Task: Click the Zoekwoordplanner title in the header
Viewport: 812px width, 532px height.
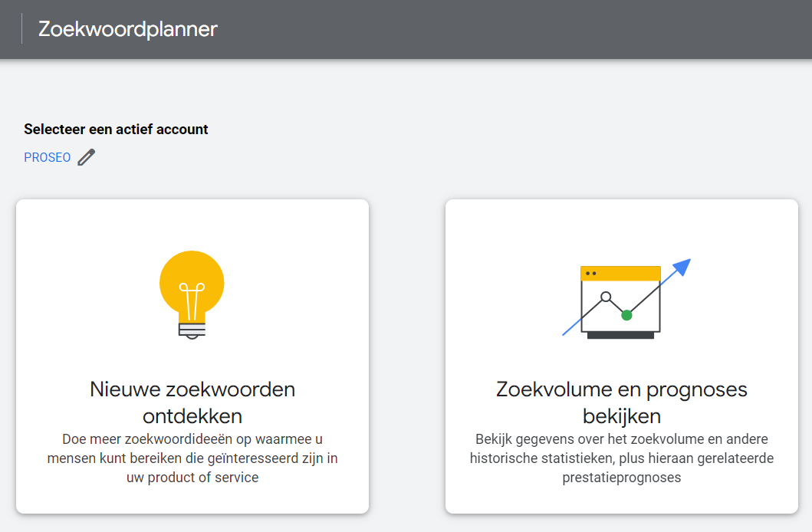Action: [128, 29]
